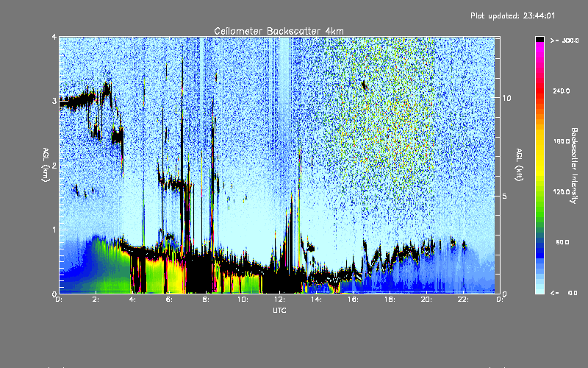This screenshot has width=588, height=368.
Task: Click the '6:' tick on the UTC axis
Action: (169, 300)
